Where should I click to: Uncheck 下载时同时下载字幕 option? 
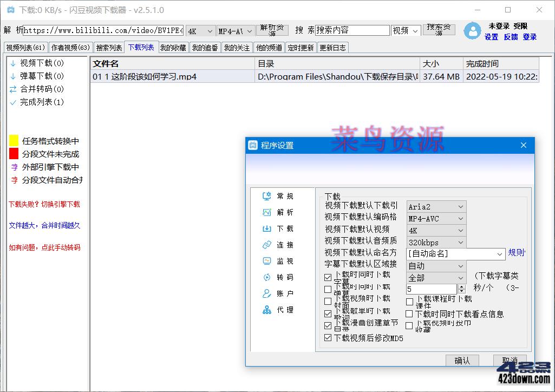click(328, 277)
